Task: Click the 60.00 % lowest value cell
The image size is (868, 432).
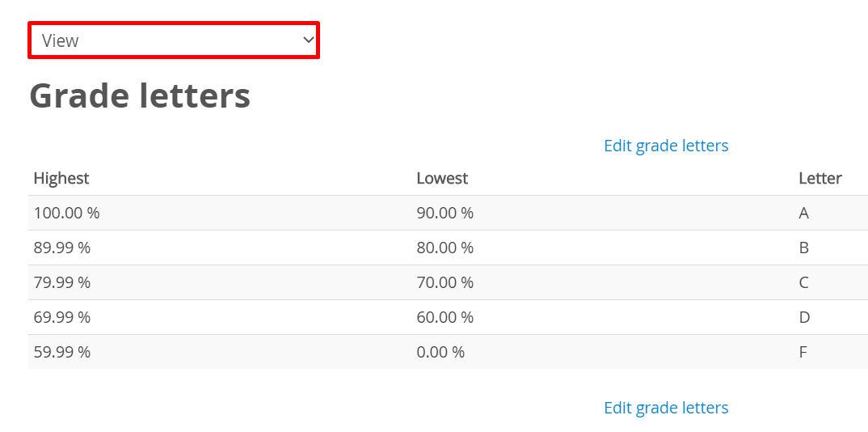Action: (445, 317)
